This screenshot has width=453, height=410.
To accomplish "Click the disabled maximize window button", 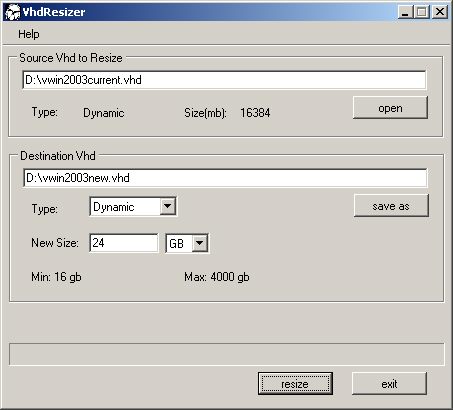I will coord(422,12).
